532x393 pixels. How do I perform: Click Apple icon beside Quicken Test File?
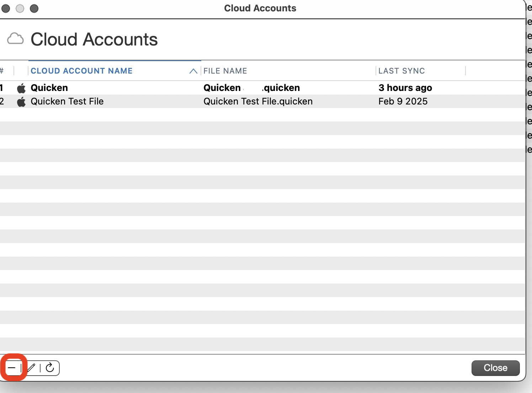(21, 102)
